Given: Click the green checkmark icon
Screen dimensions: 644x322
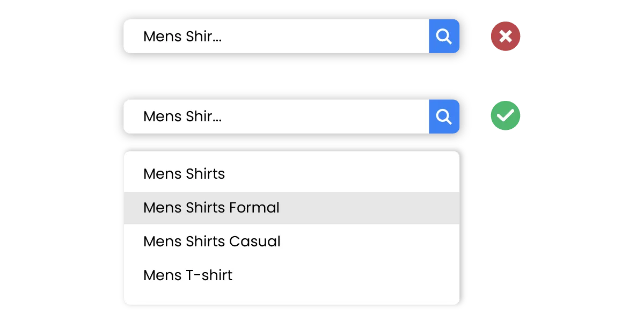Looking at the screenshot, I should click(x=505, y=115).
